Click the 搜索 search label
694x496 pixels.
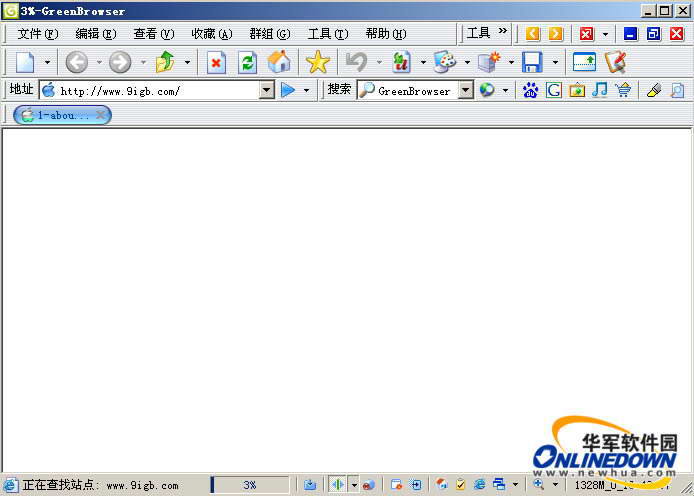pos(339,89)
